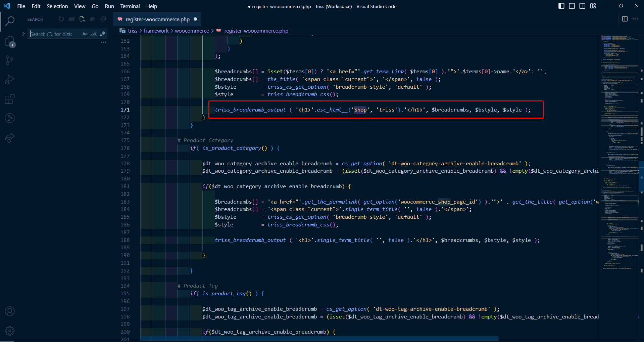Close the unsaved tab via the dot
Viewport: 644px width, 342px height.
click(x=195, y=19)
